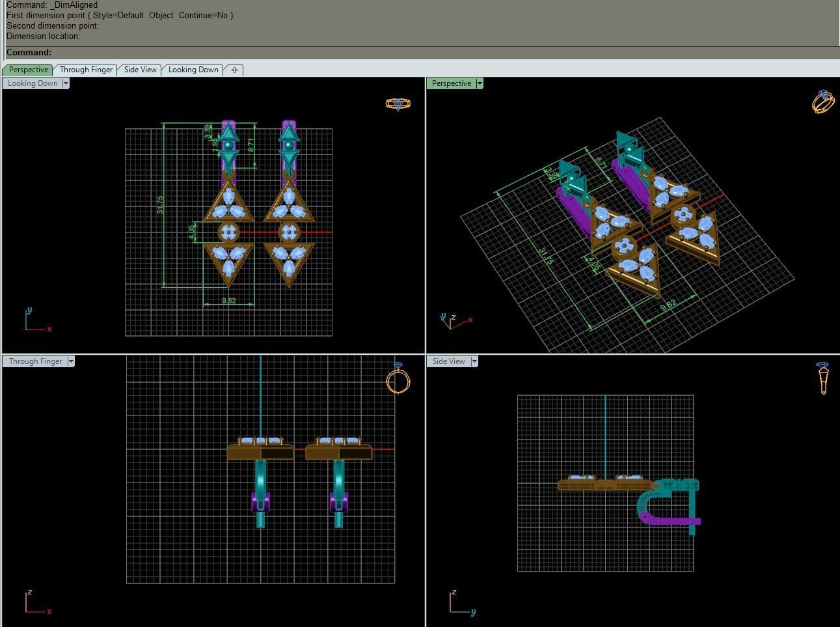Select the Side View viewport tab
Screen dimensions: 840x627
tap(140, 70)
